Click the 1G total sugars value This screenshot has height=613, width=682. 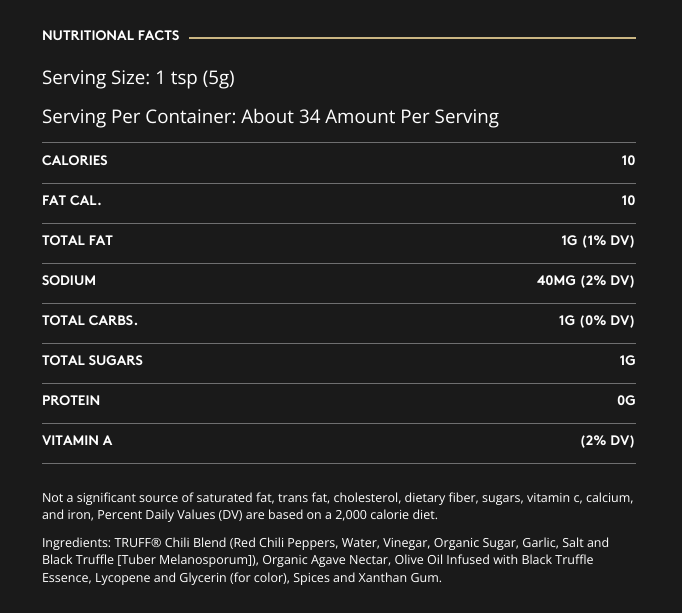click(627, 361)
